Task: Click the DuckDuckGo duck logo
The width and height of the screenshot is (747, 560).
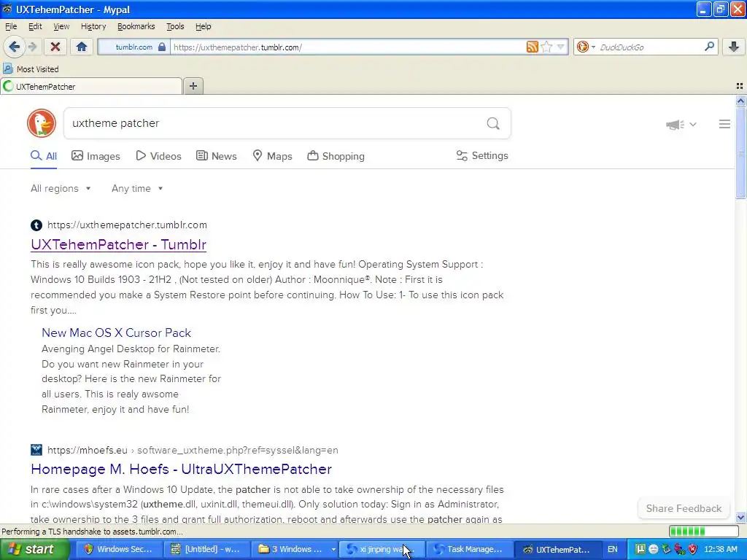Action: click(42, 123)
